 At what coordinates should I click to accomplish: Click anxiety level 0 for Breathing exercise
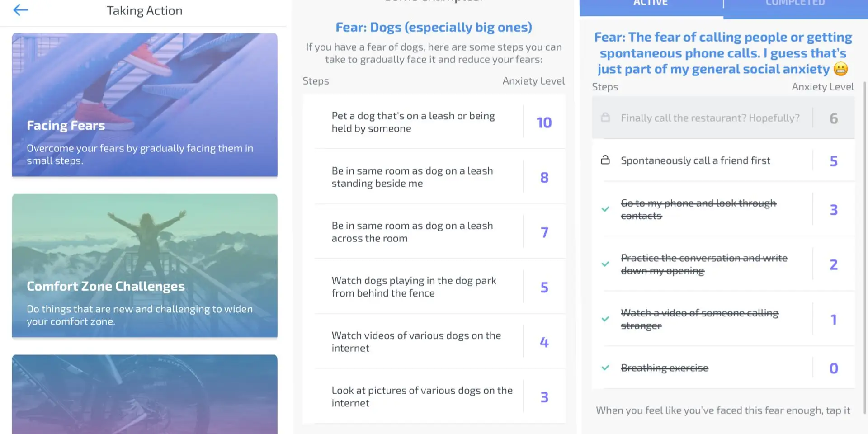pyautogui.click(x=834, y=368)
